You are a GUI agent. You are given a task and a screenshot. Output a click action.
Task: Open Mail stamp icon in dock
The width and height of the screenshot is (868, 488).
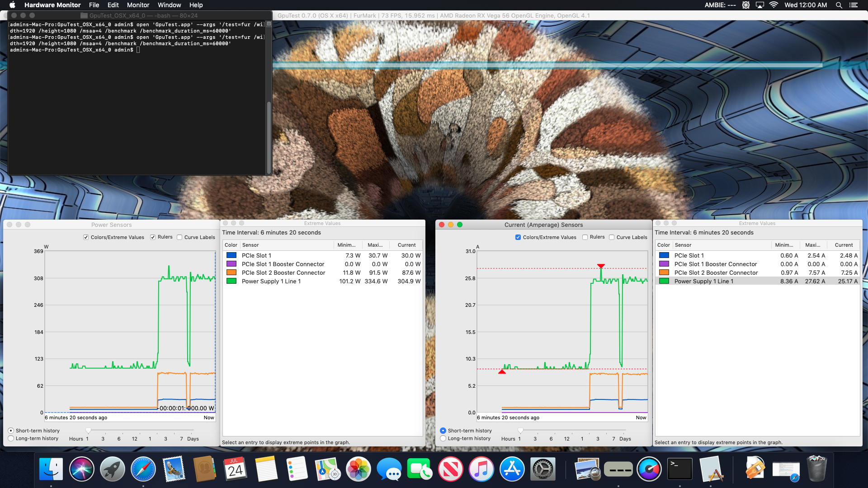click(x=174, y=469)
